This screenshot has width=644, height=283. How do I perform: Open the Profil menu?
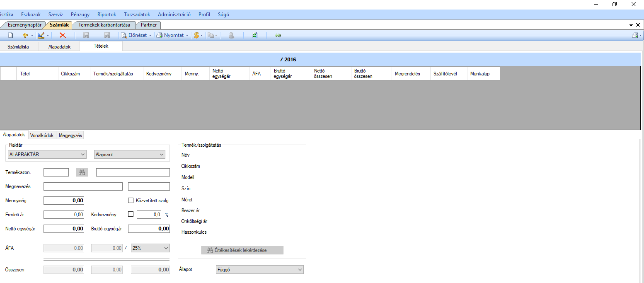204,15
